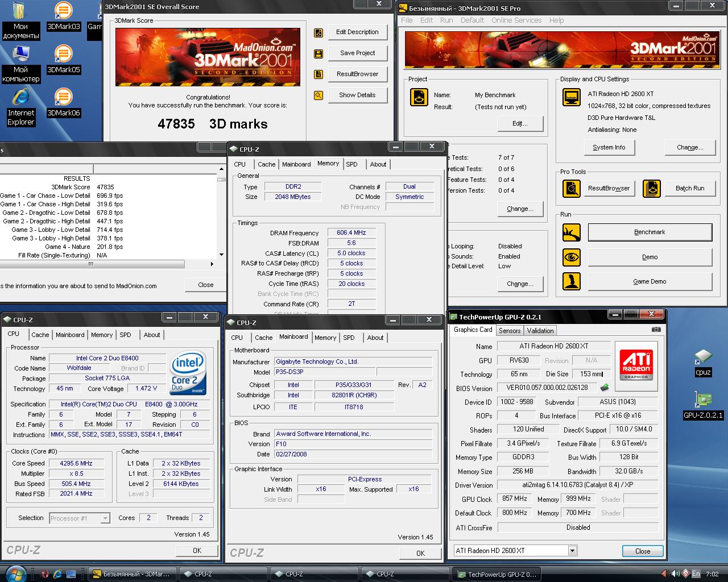Open the File menu in 3DMark2001 SE Pro
The height and width of the screenshot is (582, 728).
tap(407, 20)
